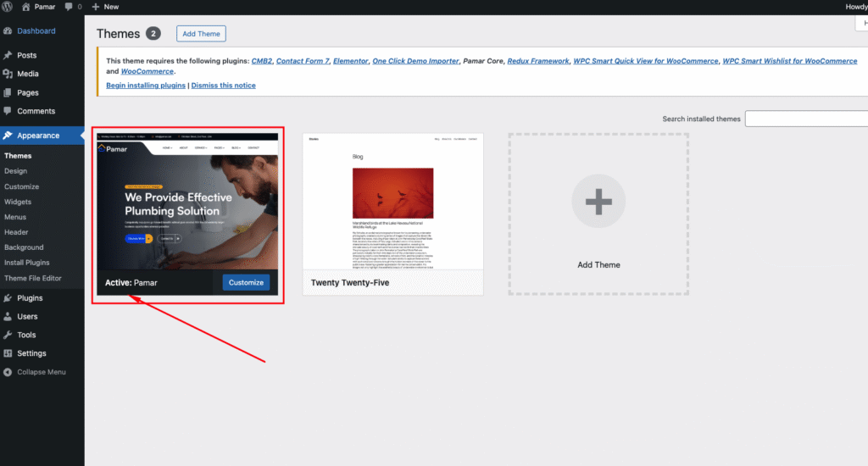Viewport: 868px width, 466px height.
Task: Open Customize in Appearance submenu
Action: tap(21, 186)
